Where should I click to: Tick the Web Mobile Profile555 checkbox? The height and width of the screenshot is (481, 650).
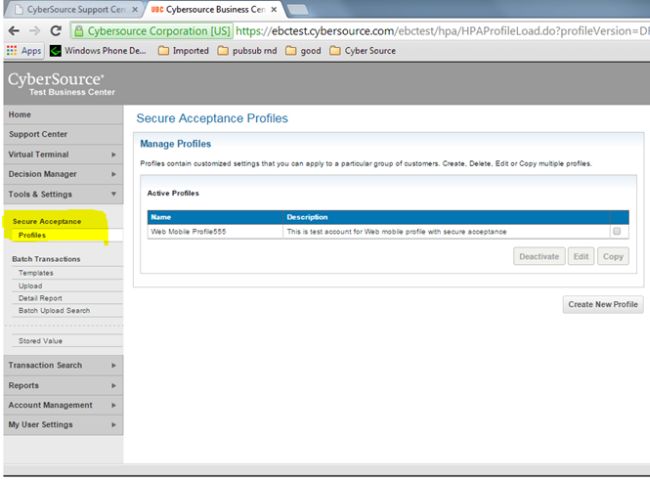click(617, 231)
